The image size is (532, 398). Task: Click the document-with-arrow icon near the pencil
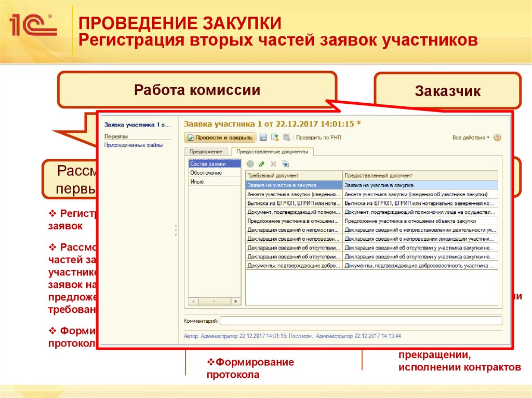click(285, 164)
